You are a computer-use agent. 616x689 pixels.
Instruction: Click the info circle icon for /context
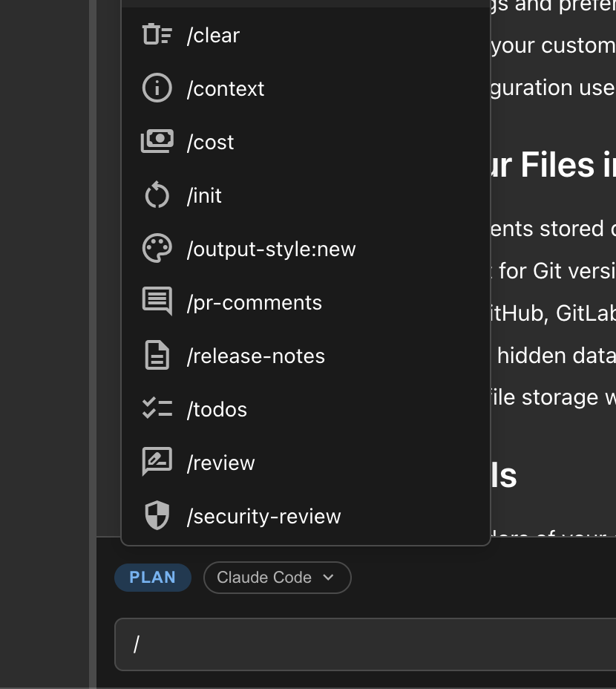tap(157, 88)
